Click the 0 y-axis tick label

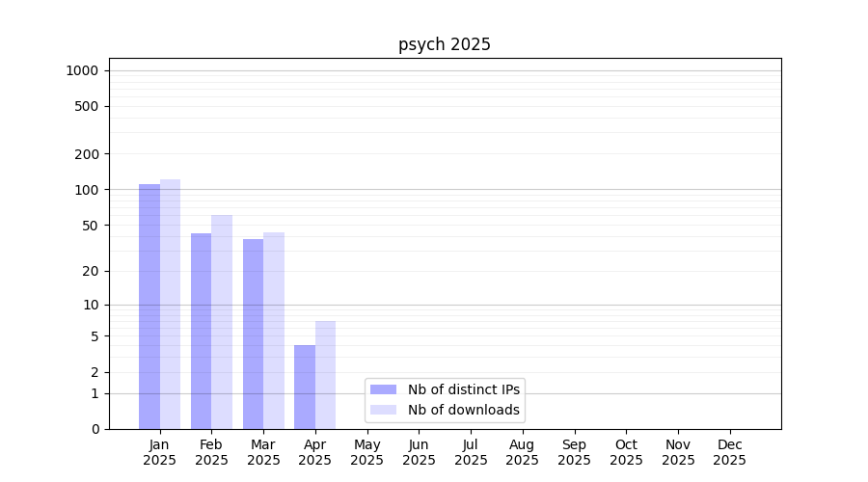95,429
